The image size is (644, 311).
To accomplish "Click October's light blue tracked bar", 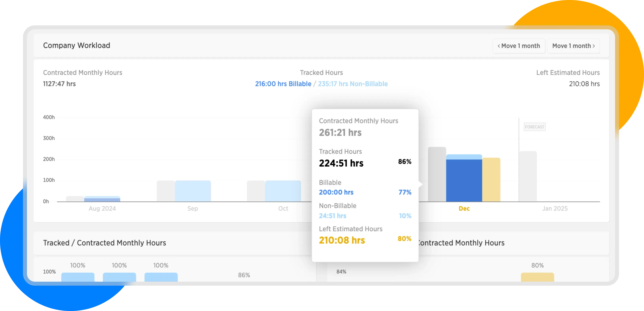I will click(283, 191).
